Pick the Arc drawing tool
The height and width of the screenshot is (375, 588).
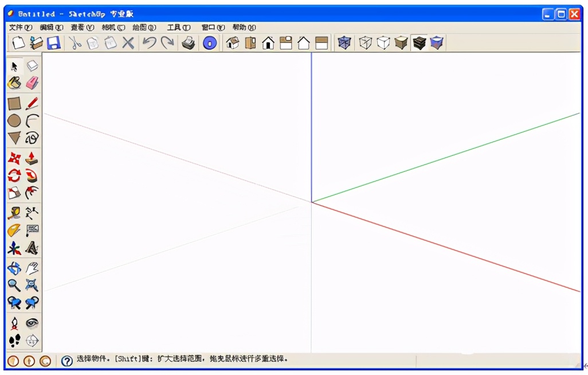pyautogui.click(x=32, y=121)
